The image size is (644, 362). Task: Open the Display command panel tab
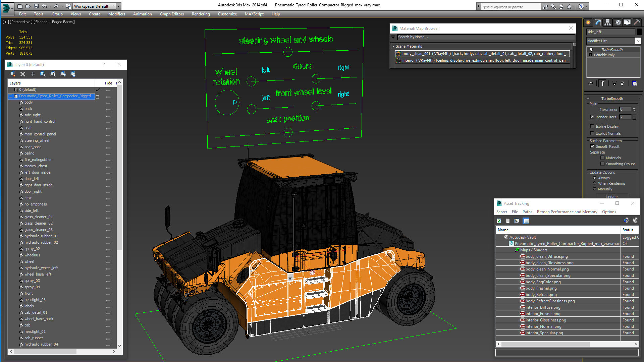tap(627, 22)
